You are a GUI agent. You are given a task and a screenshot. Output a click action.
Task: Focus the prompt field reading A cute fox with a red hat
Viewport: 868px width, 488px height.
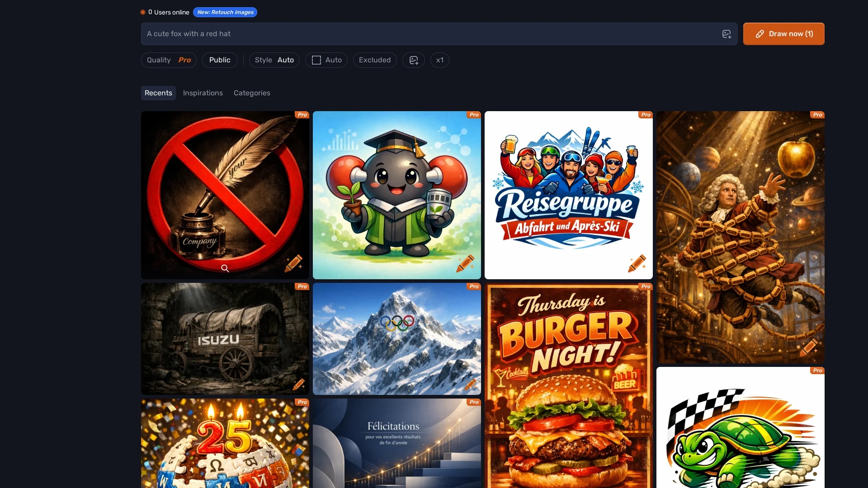(439, 34)
